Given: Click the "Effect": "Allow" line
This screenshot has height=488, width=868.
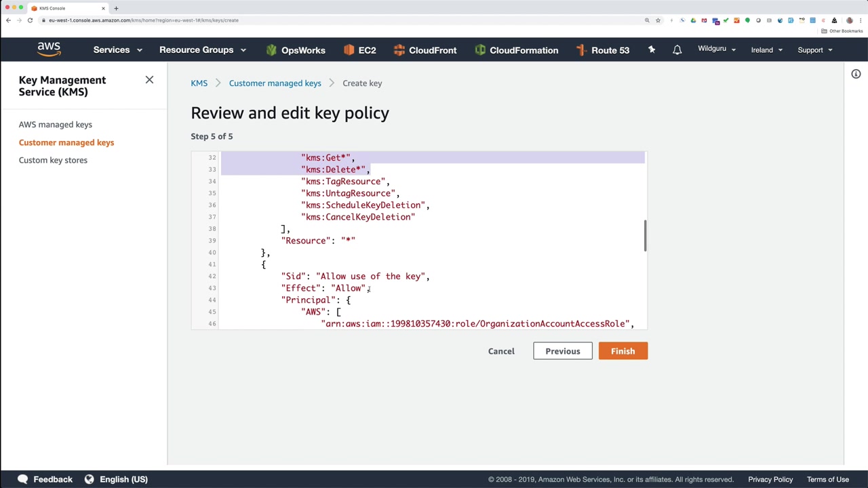Looking at the screenshot, I should pos(325,288).
